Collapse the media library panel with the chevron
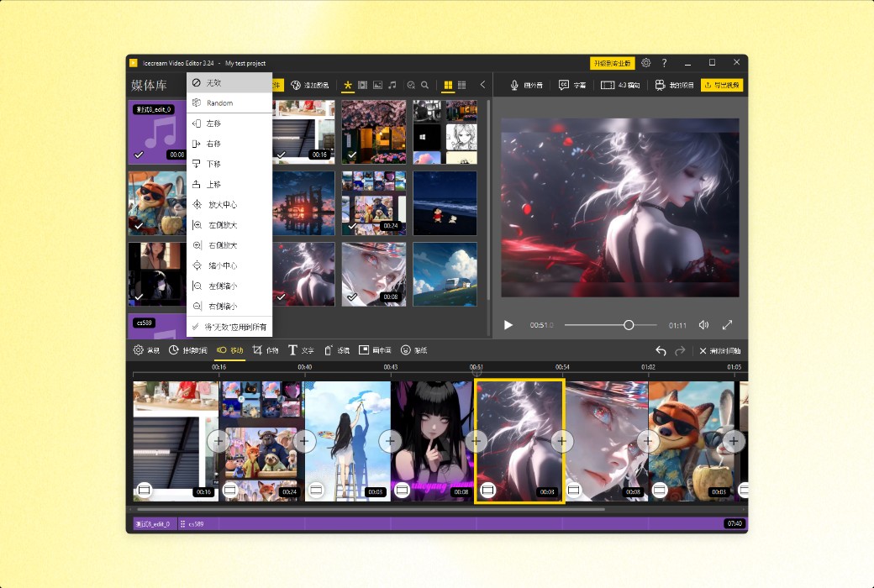The width and height of the screenshot is (874, 588). 482,85
